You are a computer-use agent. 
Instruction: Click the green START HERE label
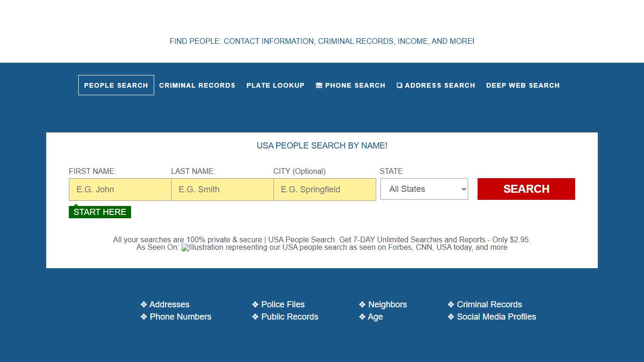(99, 212)
